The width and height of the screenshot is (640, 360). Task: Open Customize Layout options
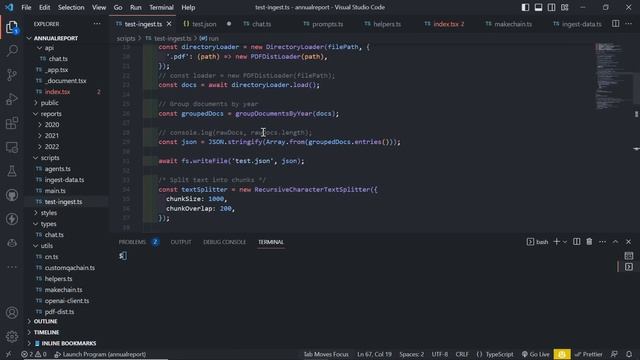(x=564, y=7)
